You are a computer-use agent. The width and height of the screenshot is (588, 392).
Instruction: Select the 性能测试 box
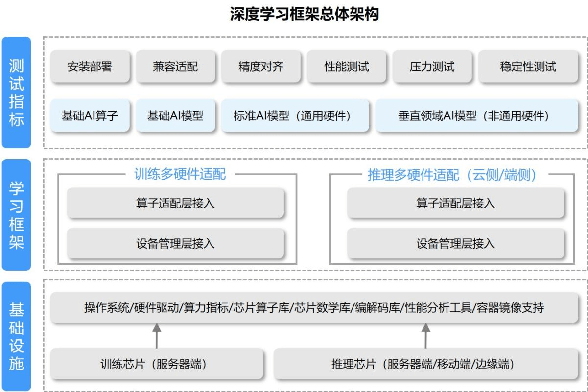[347, 67]
